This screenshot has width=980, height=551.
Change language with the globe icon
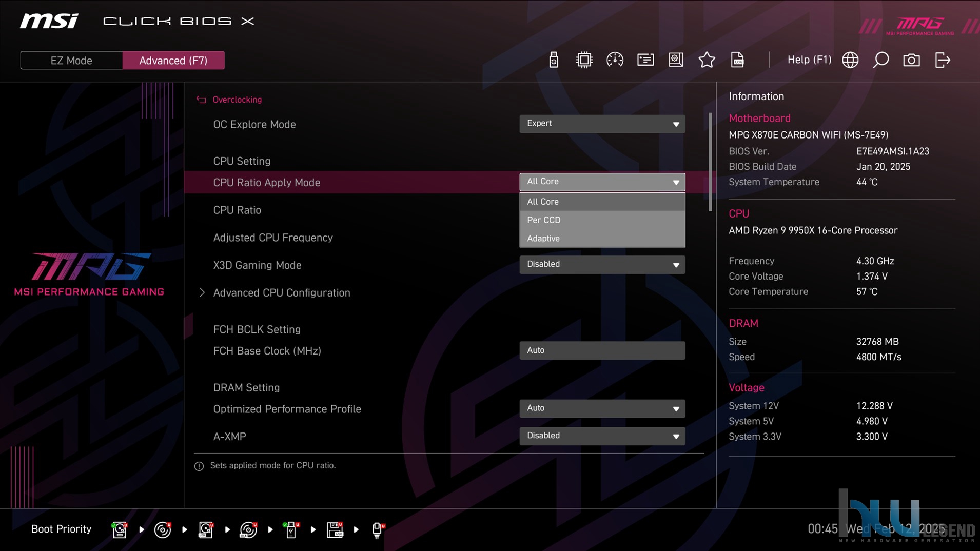point(850,60)
